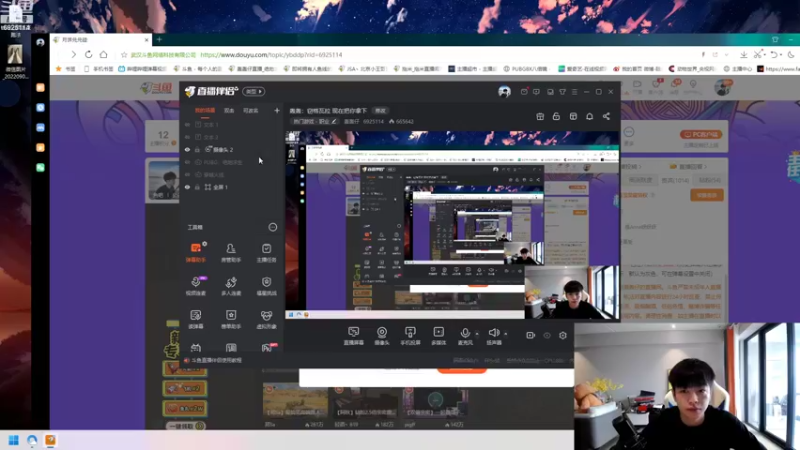Click the hamburger menu icon in the streaming app title bar
Screen dimensions: 800x450
point(574,92)
